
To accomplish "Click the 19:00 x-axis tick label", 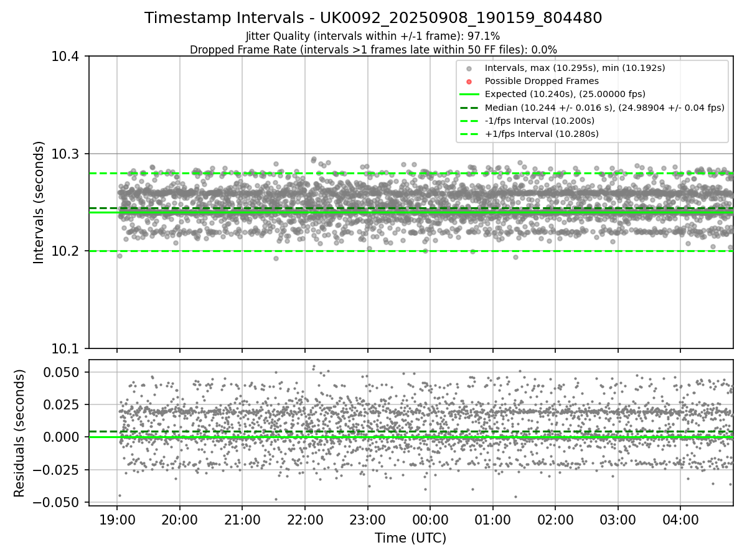I will point(117,519).
